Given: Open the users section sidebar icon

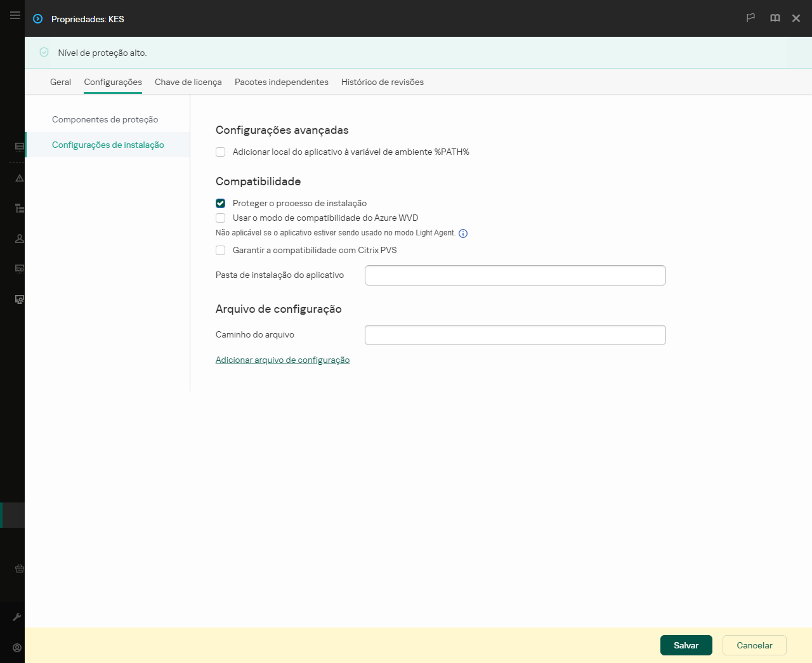Looking at the screenshot, I should pyautogui.click(x=18, y=239).
